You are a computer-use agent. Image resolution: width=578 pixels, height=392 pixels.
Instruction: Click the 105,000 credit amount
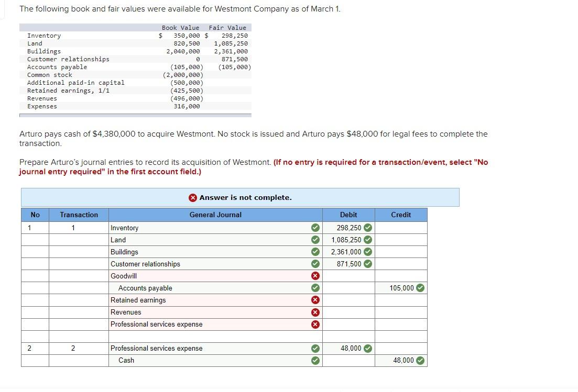click(401, 288)
